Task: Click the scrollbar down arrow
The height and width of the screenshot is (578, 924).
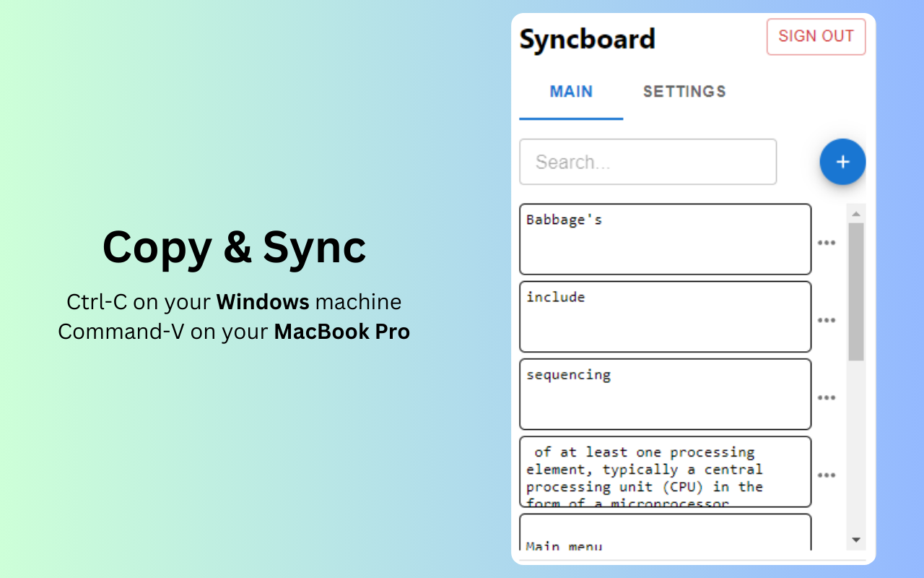Action: [x=856, y=539]
